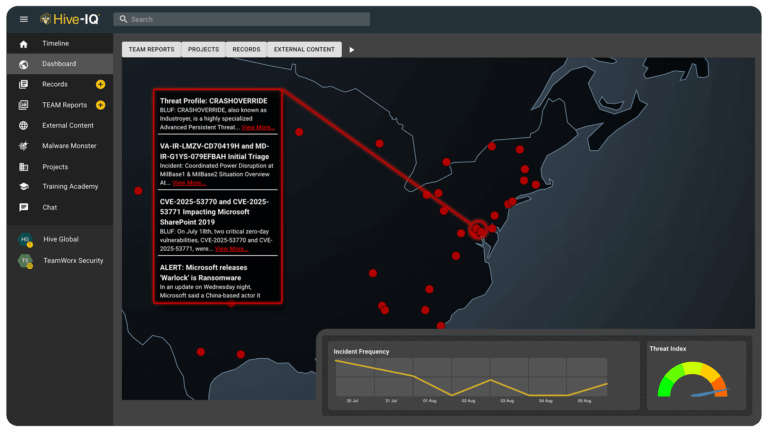Image resolution: width=768 pixels, height=432 pixels.
Task: Select the EXTERNAL CONTENT tab
Action: tap(305, 49)
